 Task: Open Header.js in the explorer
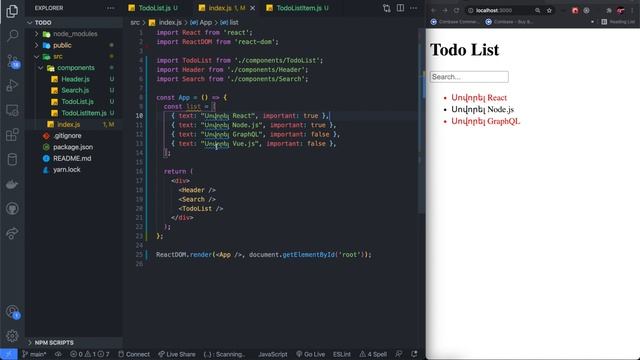click(76, 79)
